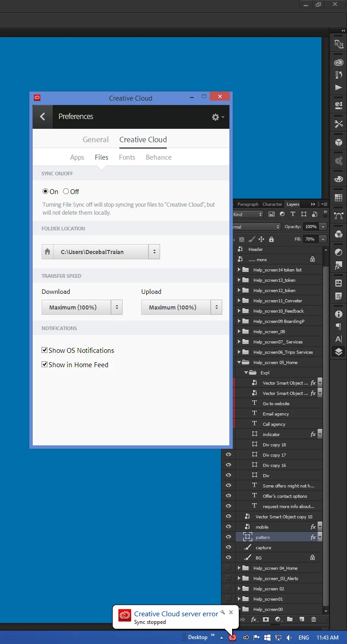Hide the BG layer eye icon

[229, 558]
